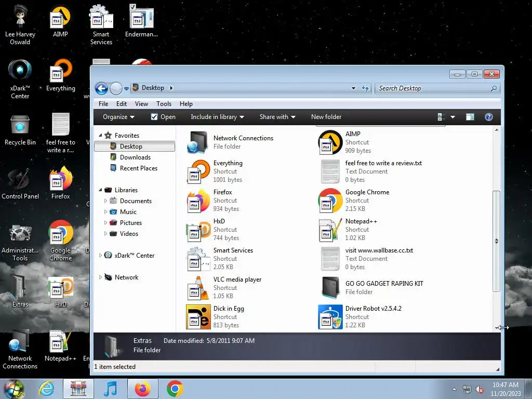Select the Notepad++ shortcut in file list
Screen dimensions: 532x399
coord(330,230)
